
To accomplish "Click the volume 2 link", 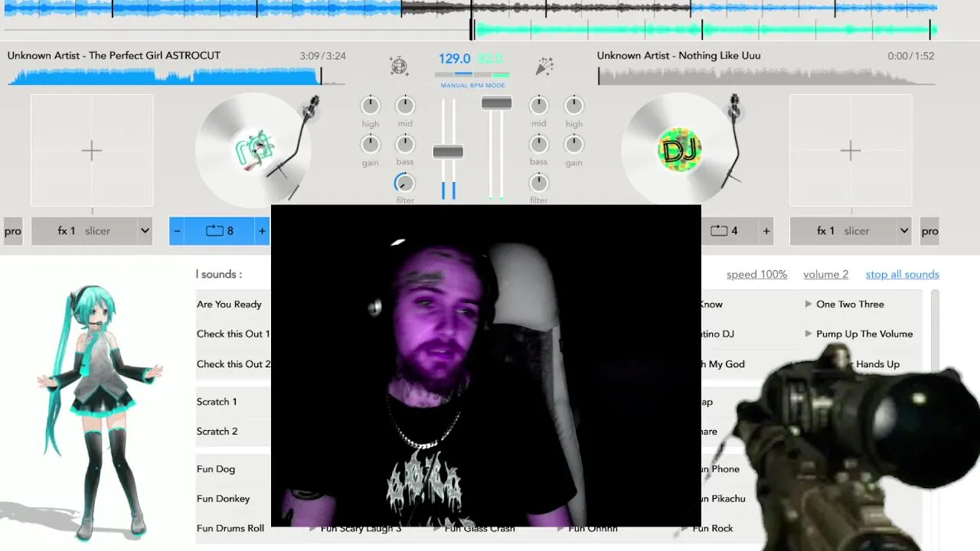I will click(825, 274).
